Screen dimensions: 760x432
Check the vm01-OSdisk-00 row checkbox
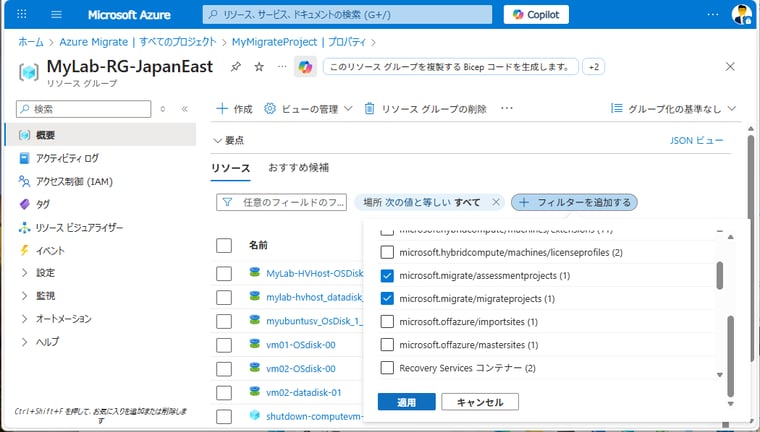224,345
